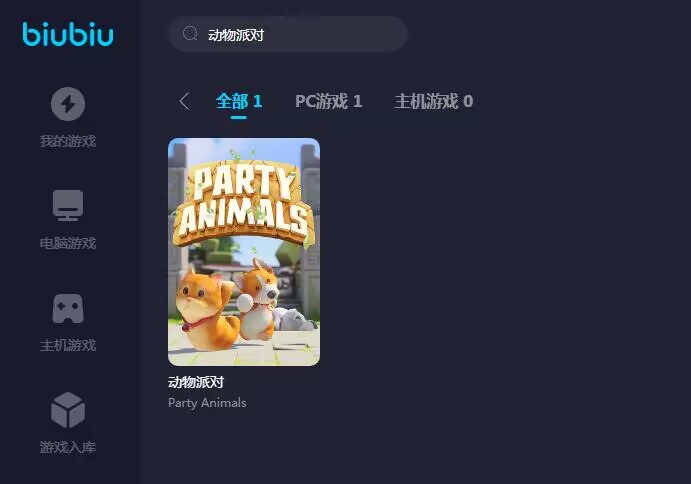Click the 游戏入库 sidebar label
The height and width of the screenshot is (484, 691).
click(x=68, y=447)
